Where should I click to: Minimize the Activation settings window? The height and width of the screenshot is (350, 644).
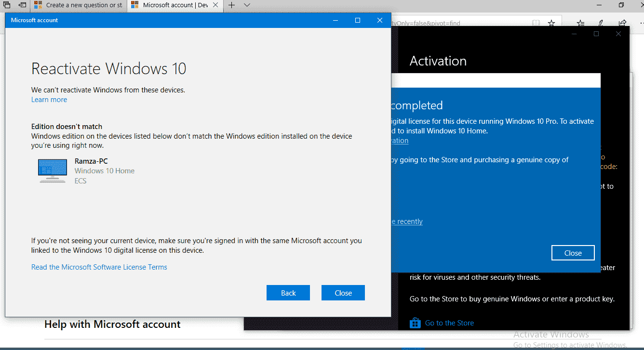coord(574,34)
